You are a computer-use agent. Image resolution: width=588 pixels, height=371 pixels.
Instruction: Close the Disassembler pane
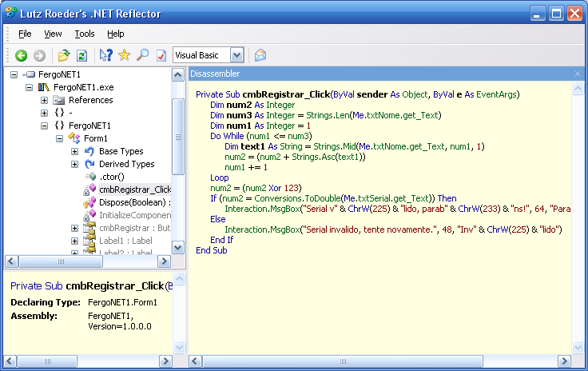(x=578, y=74)
